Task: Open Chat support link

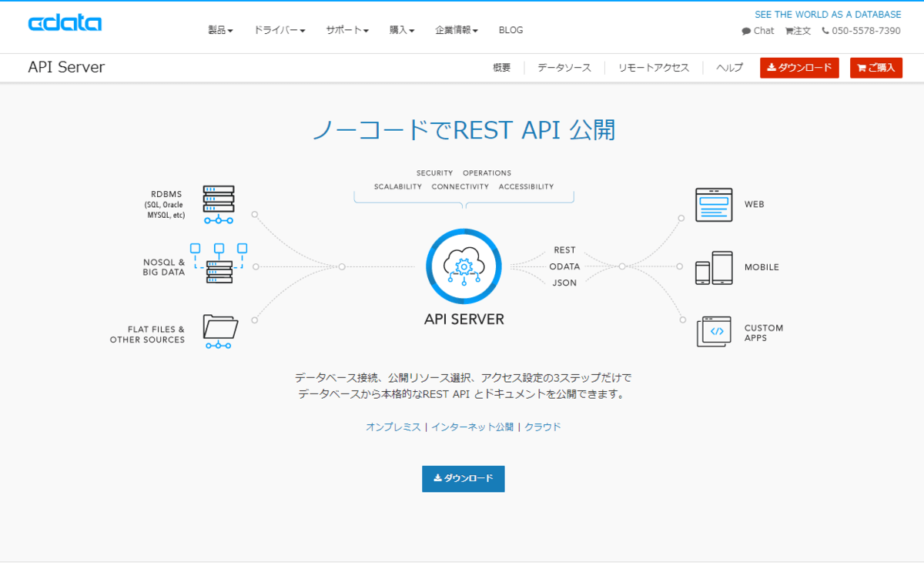Action: tap(758, 31)
